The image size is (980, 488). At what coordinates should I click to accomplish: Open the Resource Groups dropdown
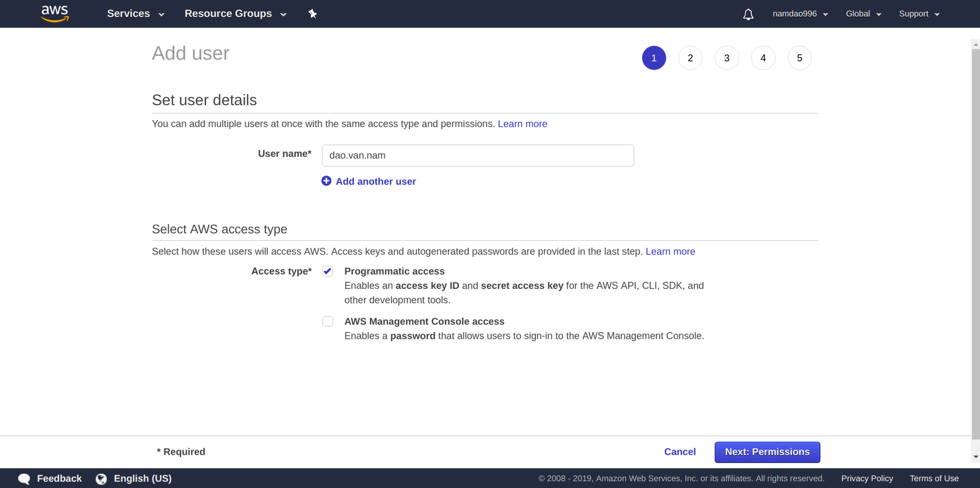(x=235, y=14)
